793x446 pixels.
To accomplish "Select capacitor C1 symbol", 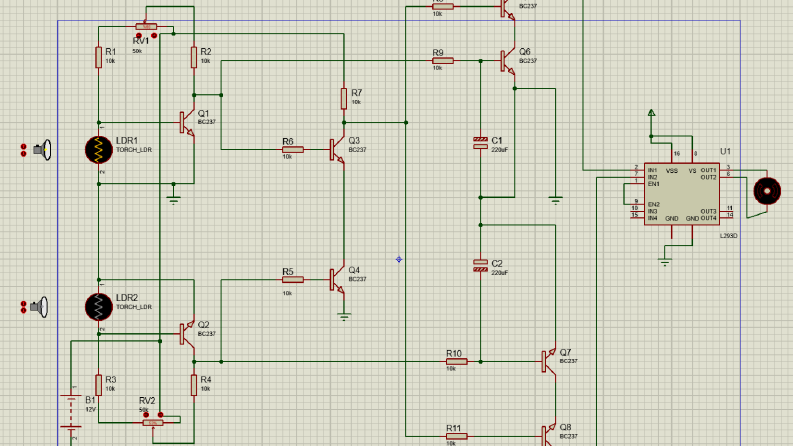I will (x=480, y=143).
